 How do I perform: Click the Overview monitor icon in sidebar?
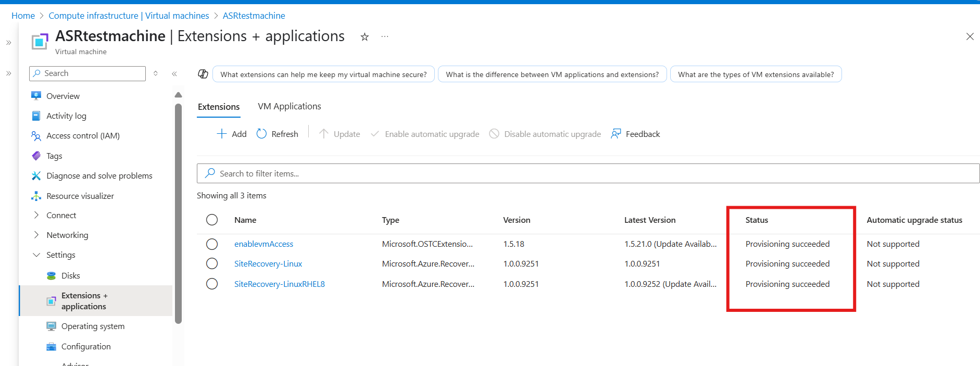[x=36, y=96]
